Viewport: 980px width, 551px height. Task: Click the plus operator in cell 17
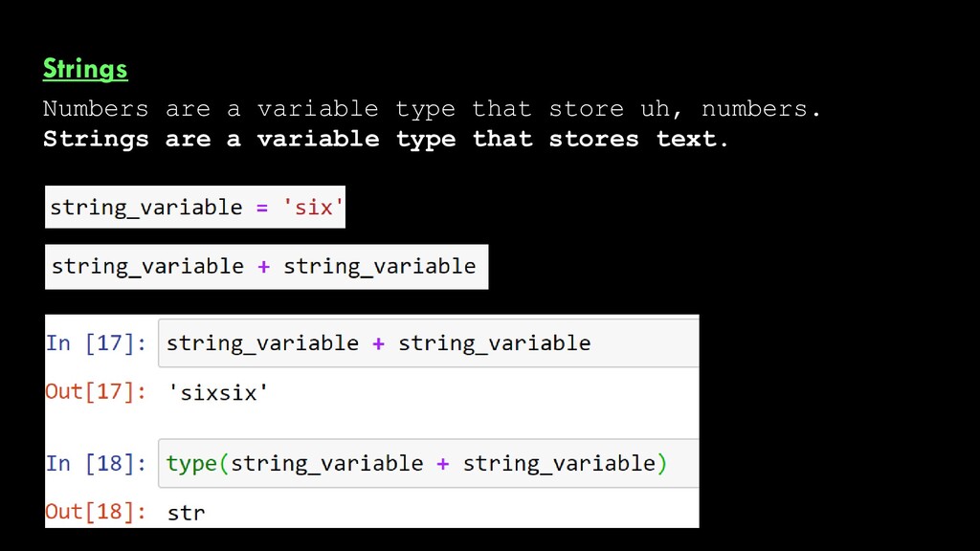coord(378,343)
